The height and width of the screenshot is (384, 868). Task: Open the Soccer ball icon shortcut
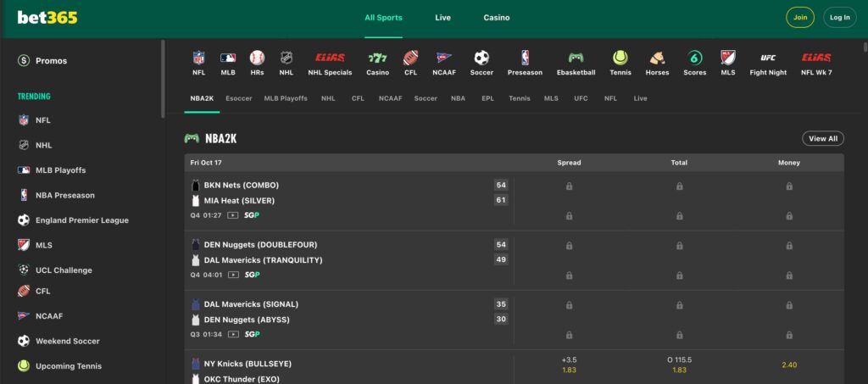(481, 58)
